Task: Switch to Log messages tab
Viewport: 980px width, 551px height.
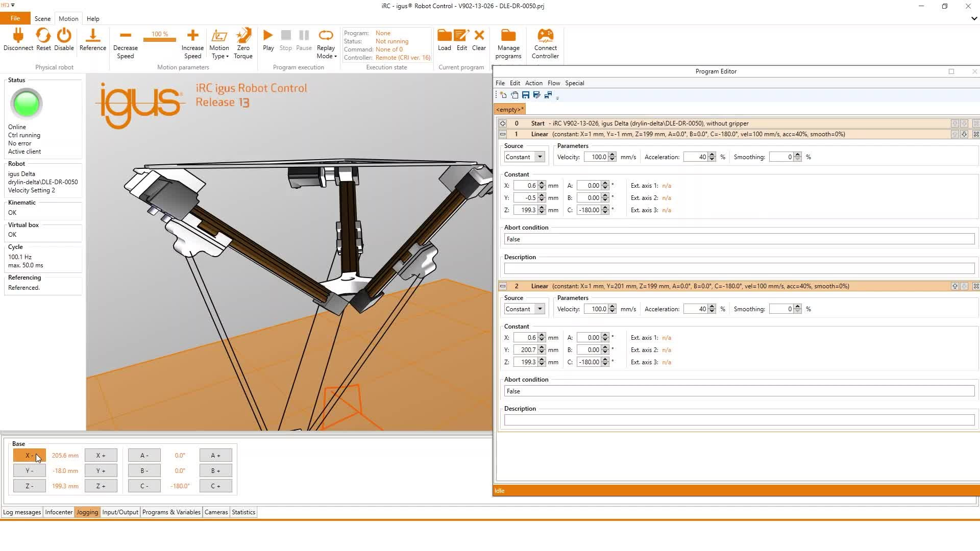Action: click(x=22, y=512)
